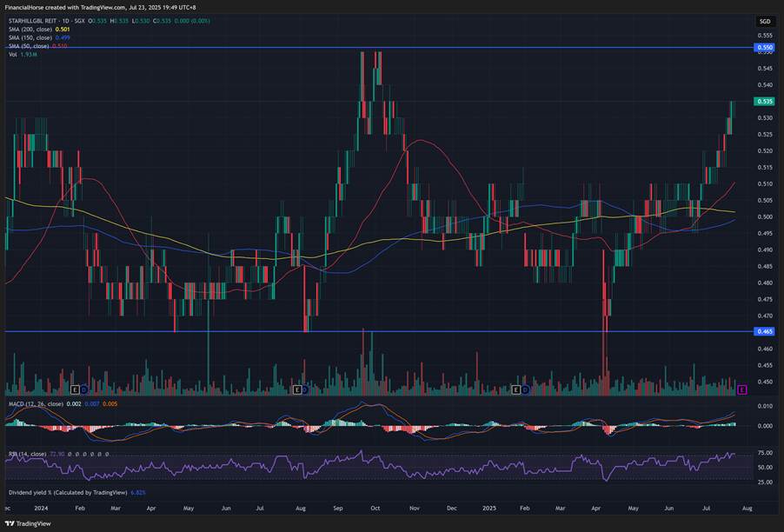This screenshot has width=784, height=532.
Task: Click the yellow 0.501 SMA 200 value
Action: 63,30
